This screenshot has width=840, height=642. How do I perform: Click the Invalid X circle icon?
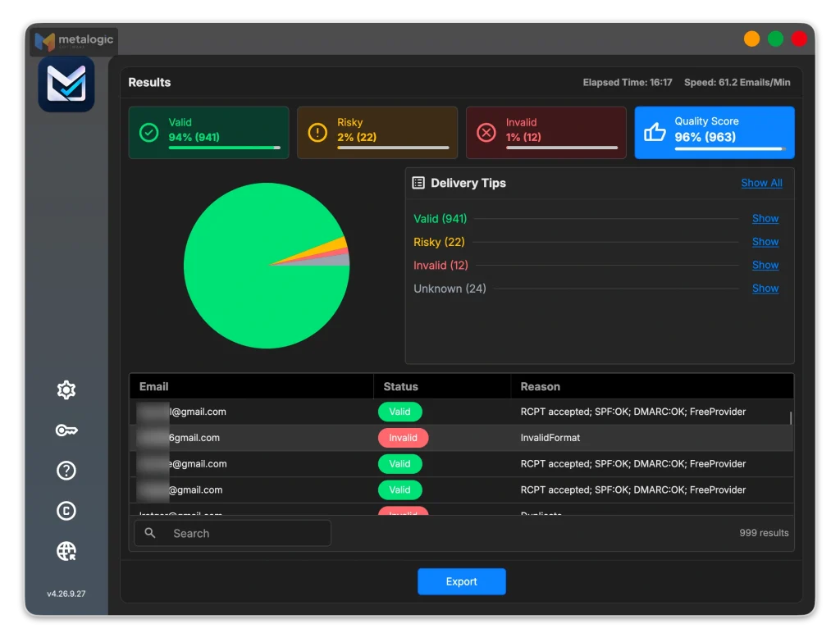(x=486, y=132)
